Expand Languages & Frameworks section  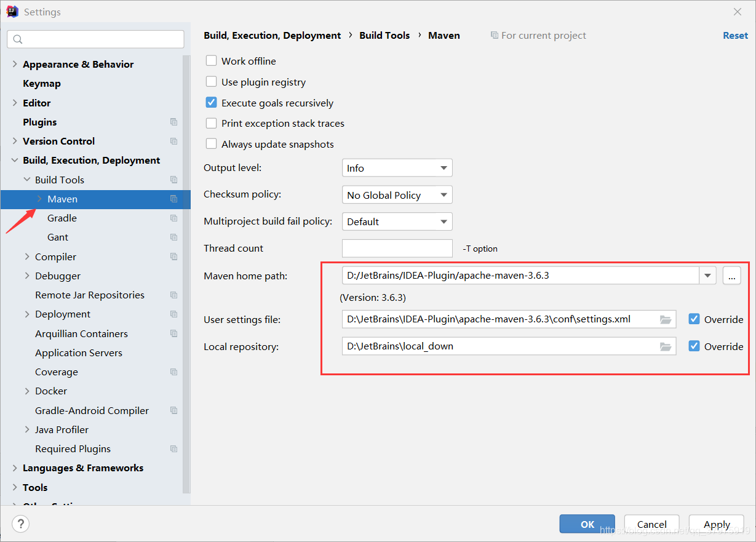click(15, 468)
